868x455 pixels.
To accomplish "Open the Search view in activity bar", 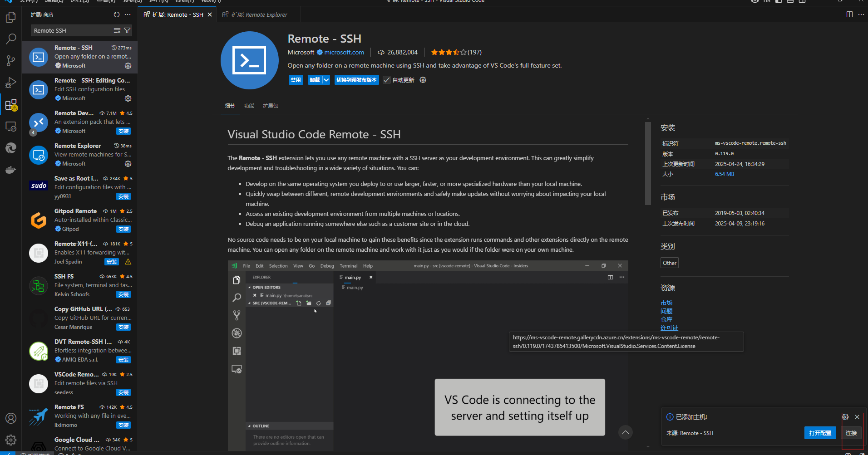I will point(11,39).
